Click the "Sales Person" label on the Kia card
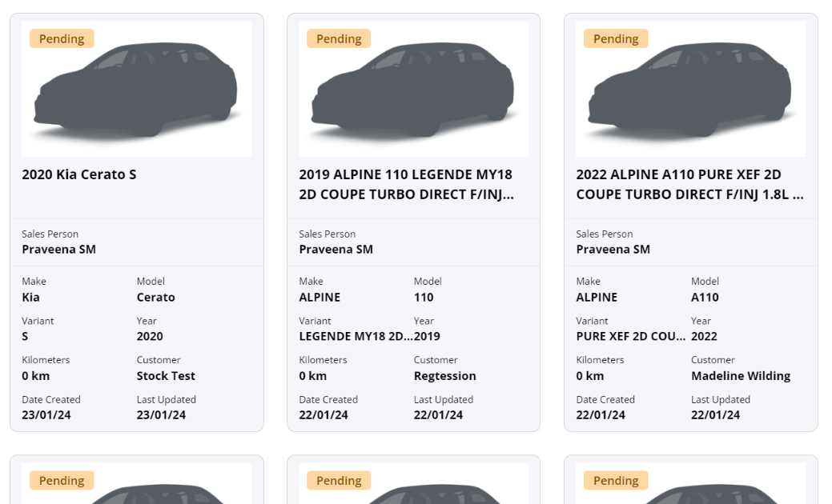 [50, 234]
